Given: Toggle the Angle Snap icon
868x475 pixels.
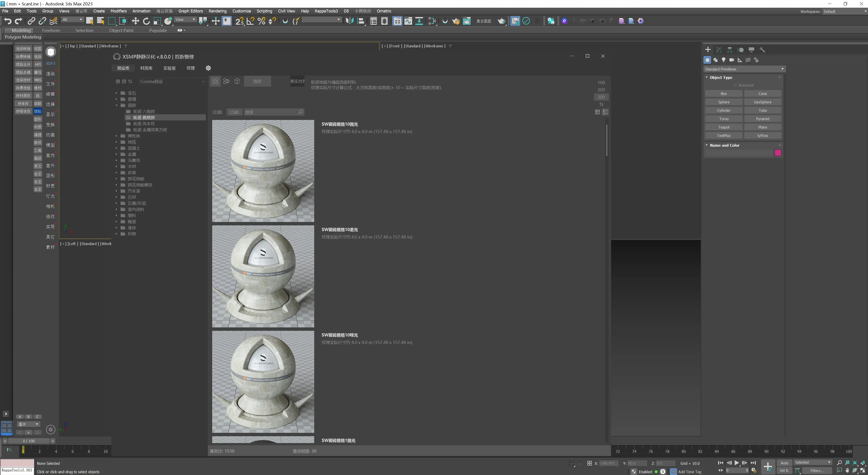Looking at the screenshot, I should (250, 21).
